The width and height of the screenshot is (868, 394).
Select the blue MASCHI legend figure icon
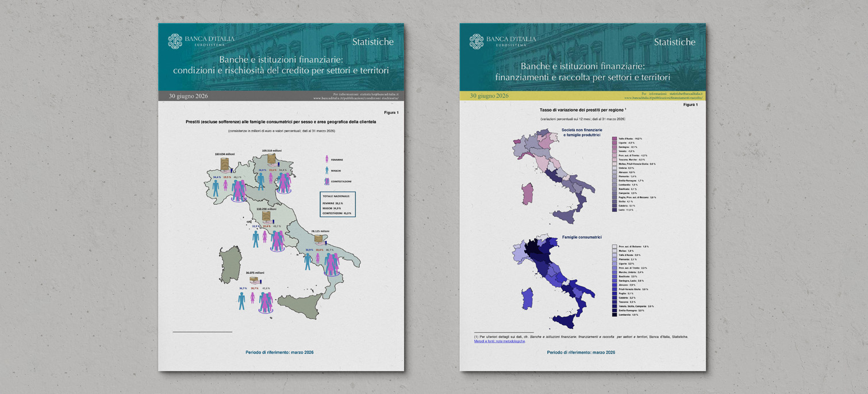tap(327, 170)
